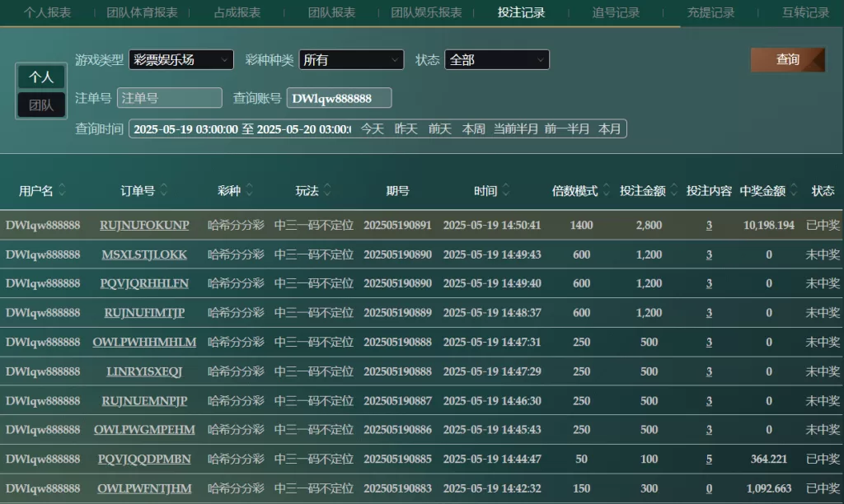
Task: Select the 个人 toggle button
Action: click(x=41, y=77)
